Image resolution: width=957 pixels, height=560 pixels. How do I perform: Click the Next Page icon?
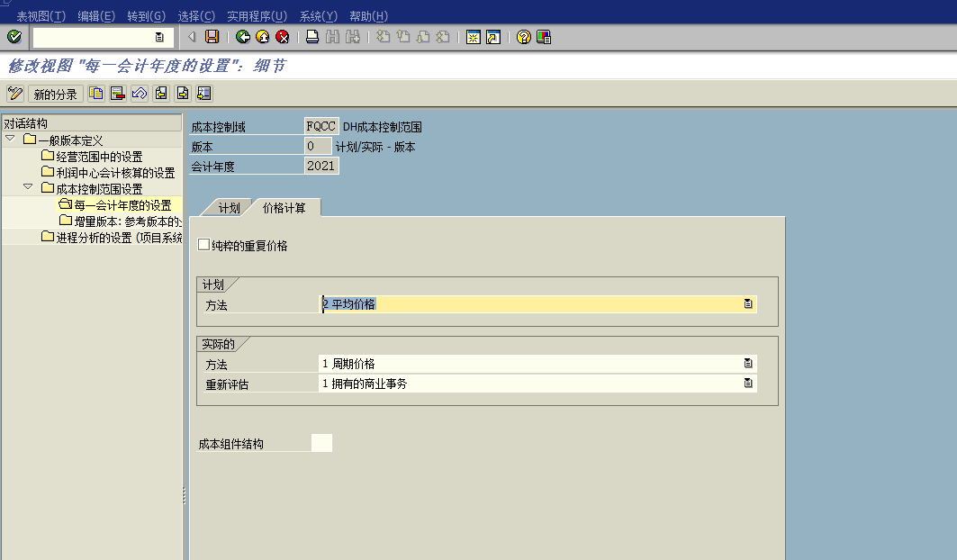click(423, 37)
